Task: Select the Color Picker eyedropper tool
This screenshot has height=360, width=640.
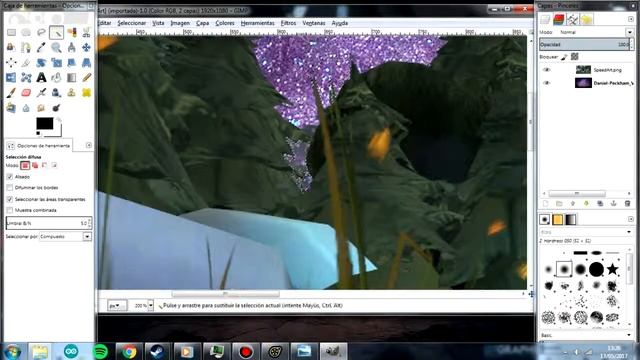Action: pos(41,47)
